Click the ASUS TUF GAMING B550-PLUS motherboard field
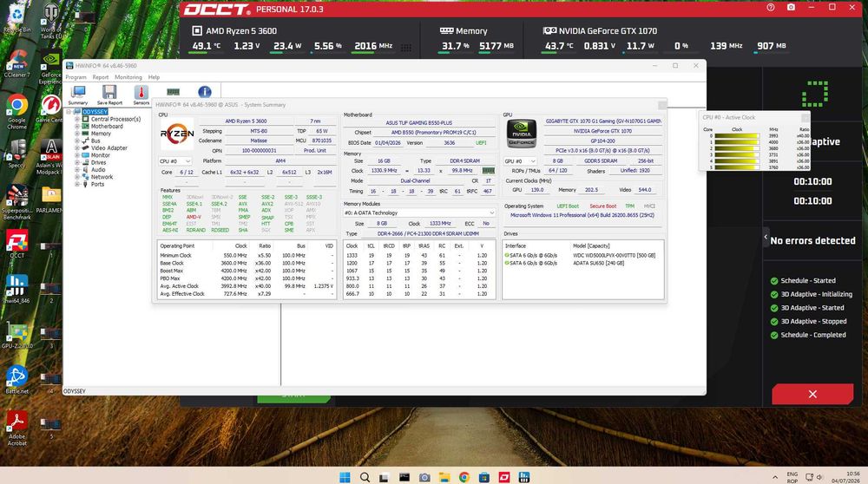Image resolution: width=868 pixels, height=484 pixels. tap(418, 122)
